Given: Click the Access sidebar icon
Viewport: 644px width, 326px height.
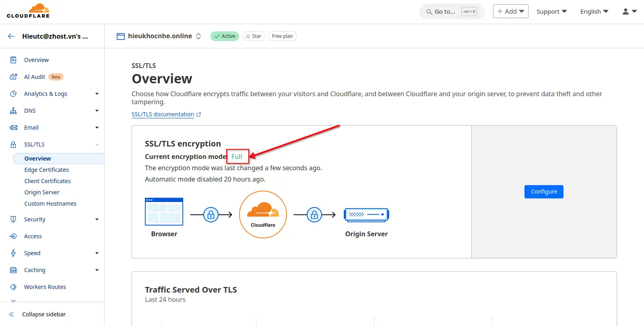Looking at the screenshot, I should [x=13, y=236].
